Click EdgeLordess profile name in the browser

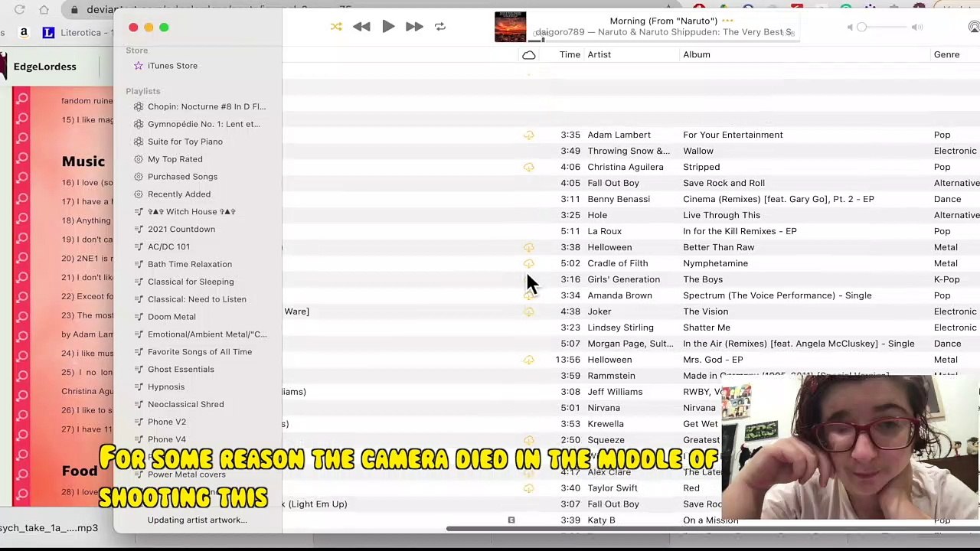click(44, 67)
